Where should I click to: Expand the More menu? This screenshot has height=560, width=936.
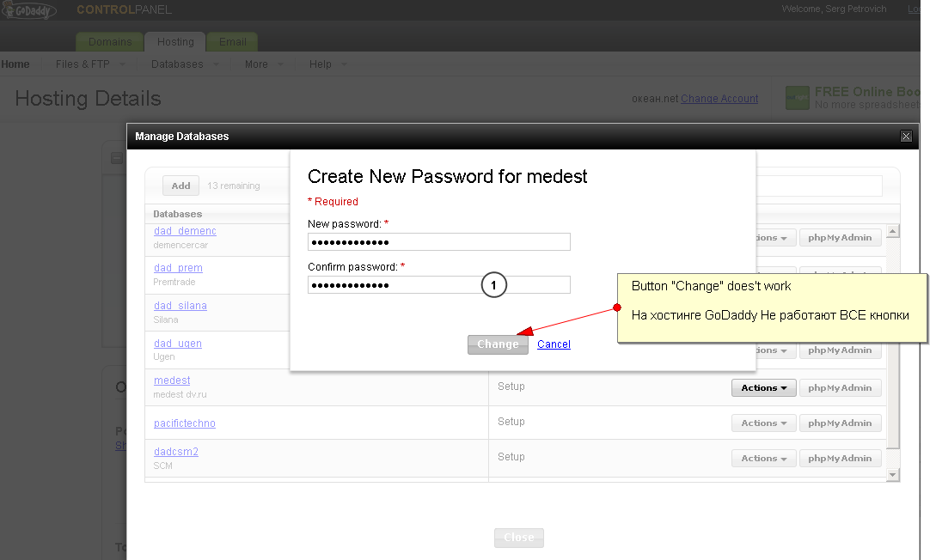tap(264, 64)
